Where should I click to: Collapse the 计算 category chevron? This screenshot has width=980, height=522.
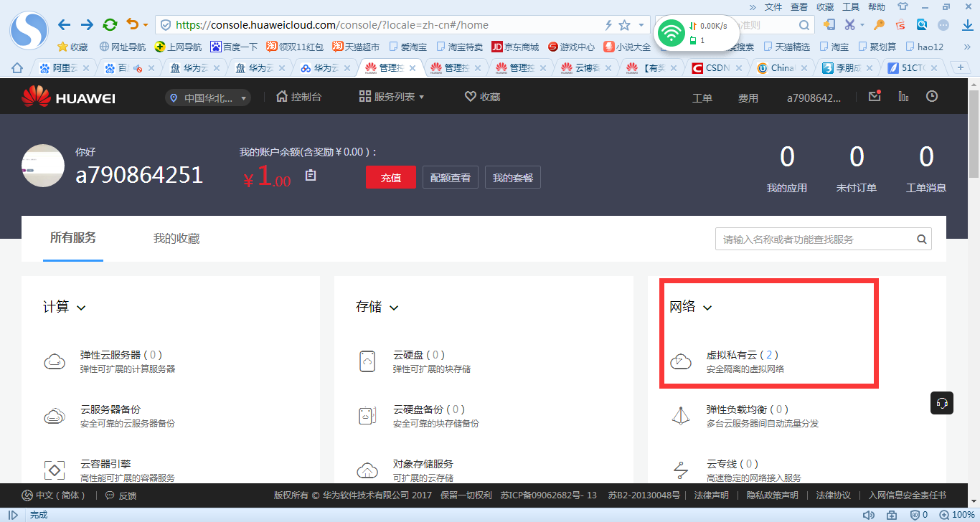(x=81, y=308)
